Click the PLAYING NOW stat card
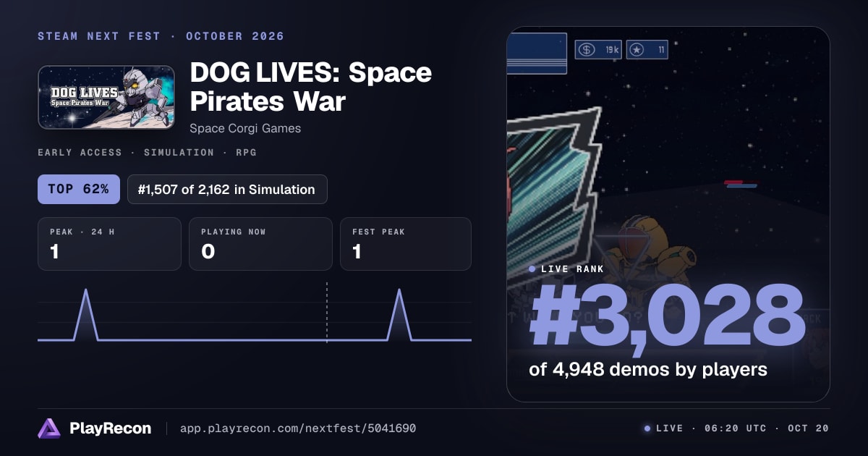Image resolution: width=868 pixels, height=456 pixels. (x=260, y=244)
